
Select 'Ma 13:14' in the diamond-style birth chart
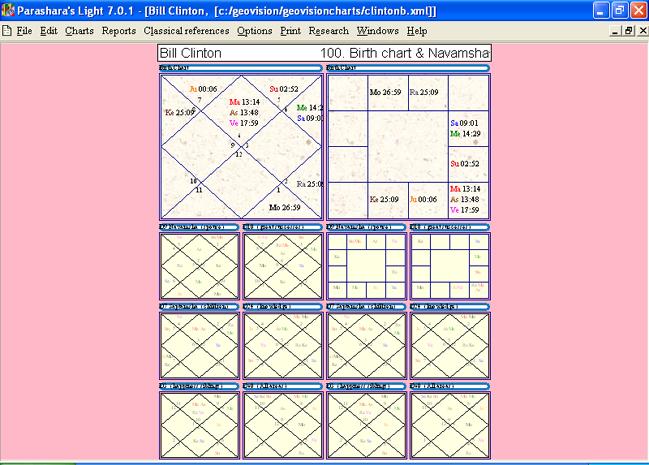(x=244, y=102)
